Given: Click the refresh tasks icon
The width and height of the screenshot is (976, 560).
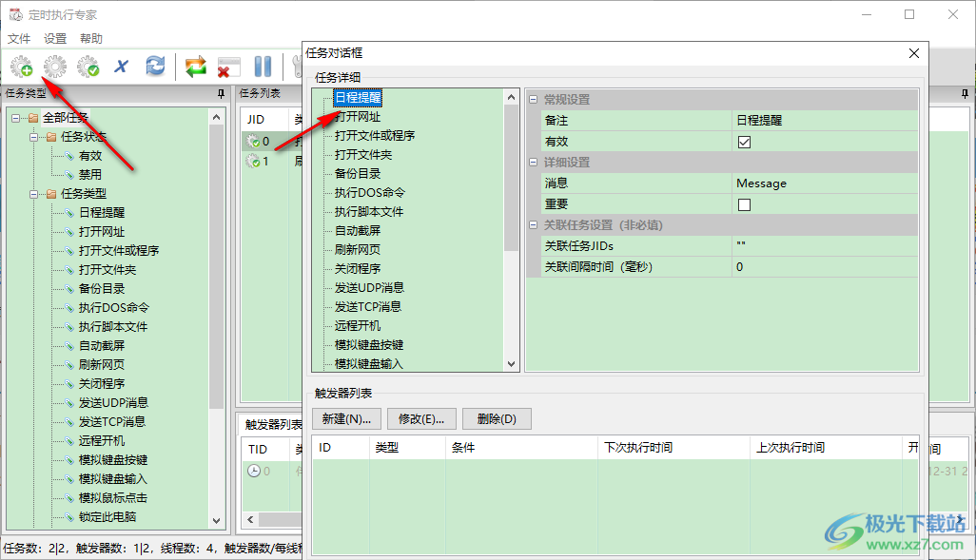Looking at the screenshot, I should click(x=154, y=67).
